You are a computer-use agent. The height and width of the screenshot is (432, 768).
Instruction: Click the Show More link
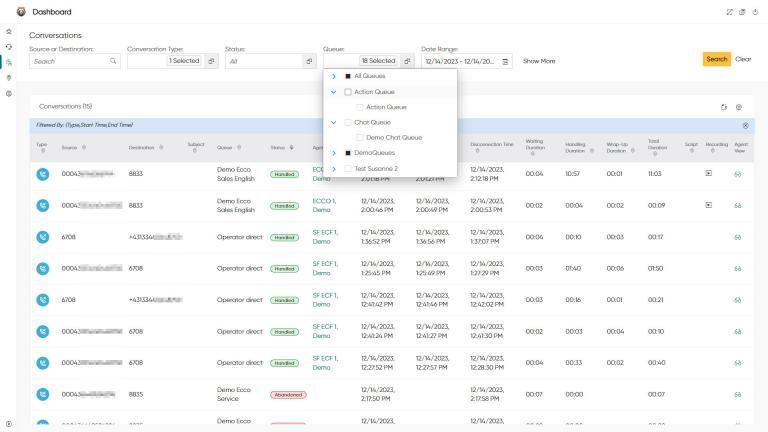[x=539, y=61]
